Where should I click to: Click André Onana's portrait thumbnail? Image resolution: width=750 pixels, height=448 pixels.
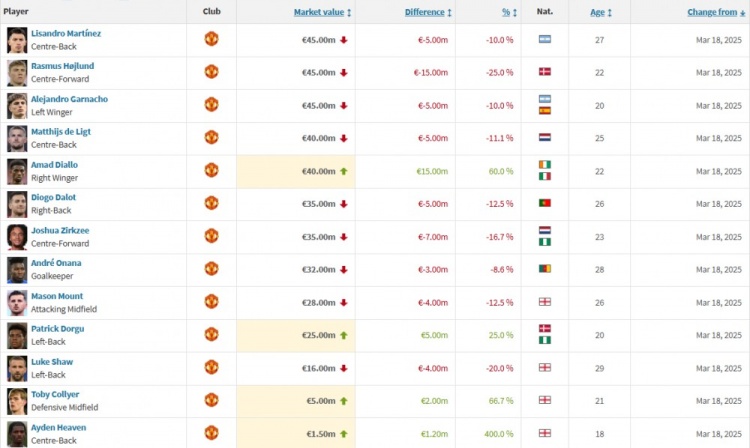(17, 269)
